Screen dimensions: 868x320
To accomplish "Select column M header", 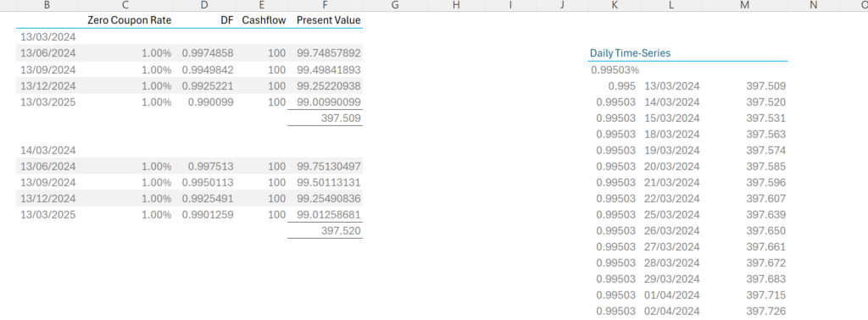I will (x=744, y=5).
